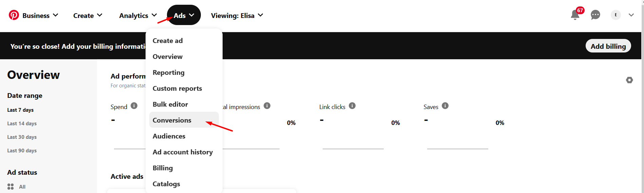Click the profile avatar with letter E
Screen dimensions: 644x193
[x=616, y=15]
